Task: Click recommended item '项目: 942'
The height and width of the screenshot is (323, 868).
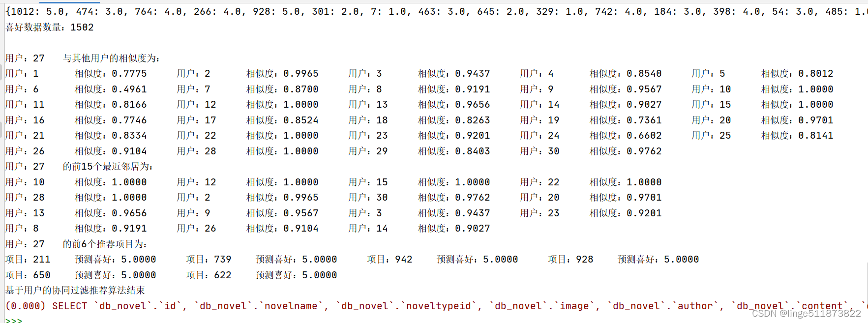Action: coord(389,260)
